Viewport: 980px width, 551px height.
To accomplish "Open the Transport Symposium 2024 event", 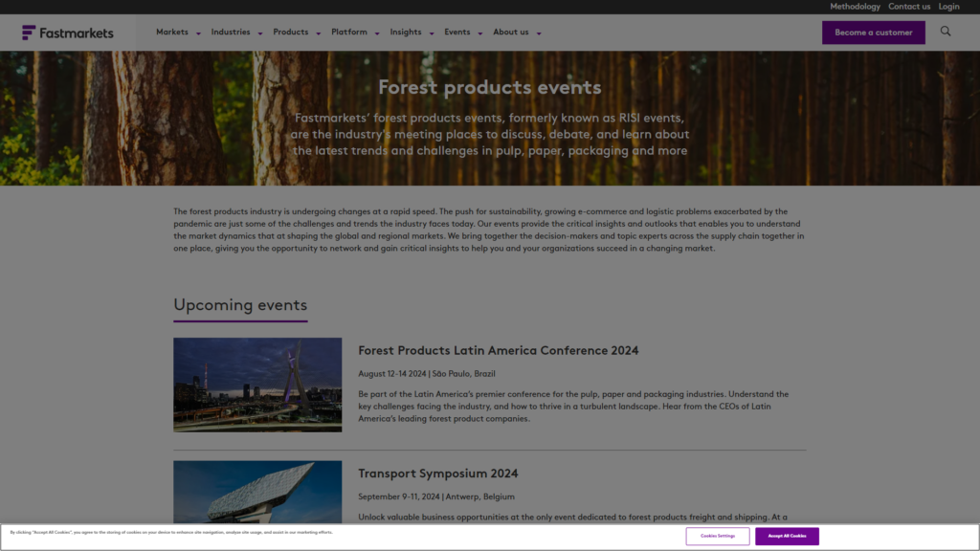I will (x=438, y=474).
